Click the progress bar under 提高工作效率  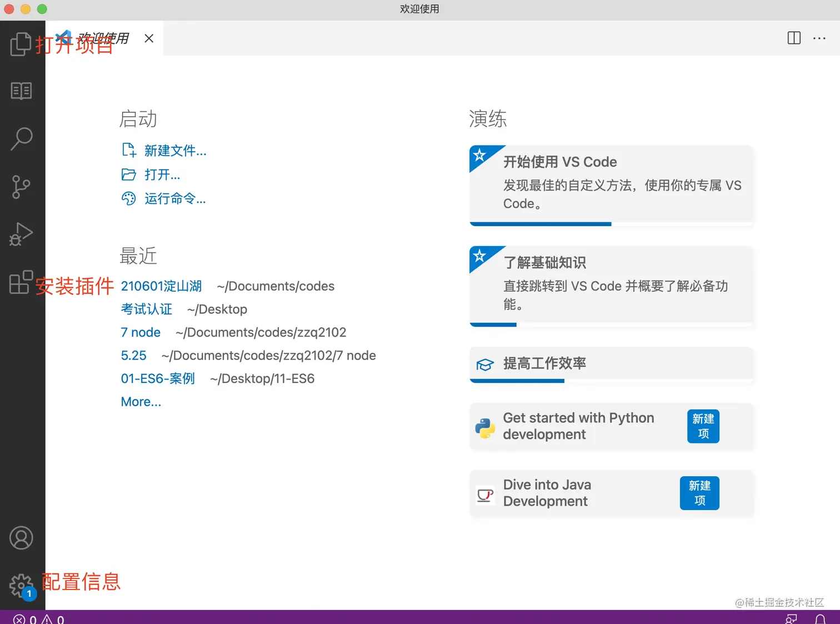pyautogui.click(x=611, y=381)
